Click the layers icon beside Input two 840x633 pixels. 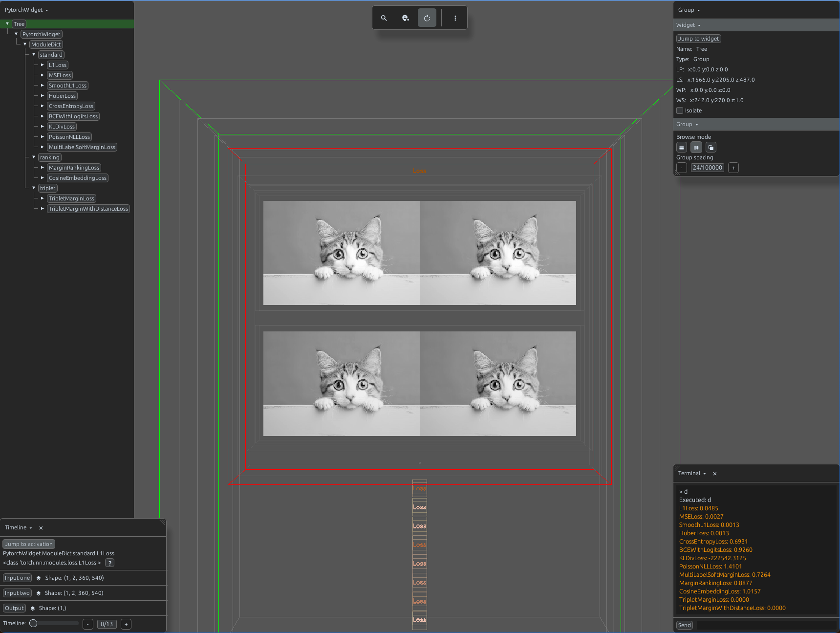coord(38,593)
